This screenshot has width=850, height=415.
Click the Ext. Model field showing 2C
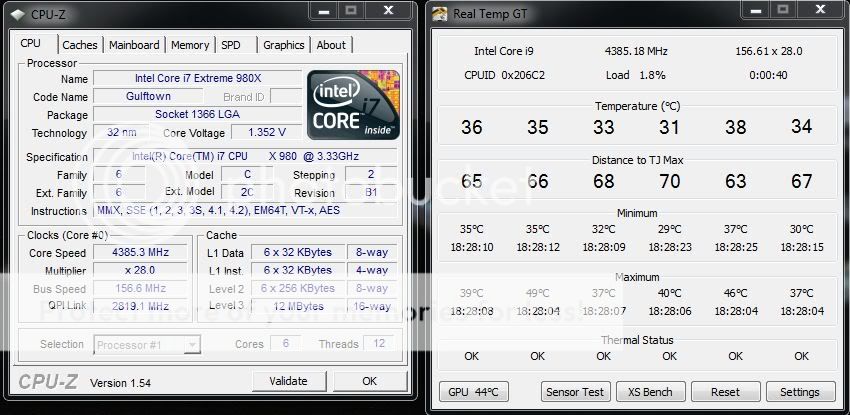pyautogui.click(x=247, y=192)
